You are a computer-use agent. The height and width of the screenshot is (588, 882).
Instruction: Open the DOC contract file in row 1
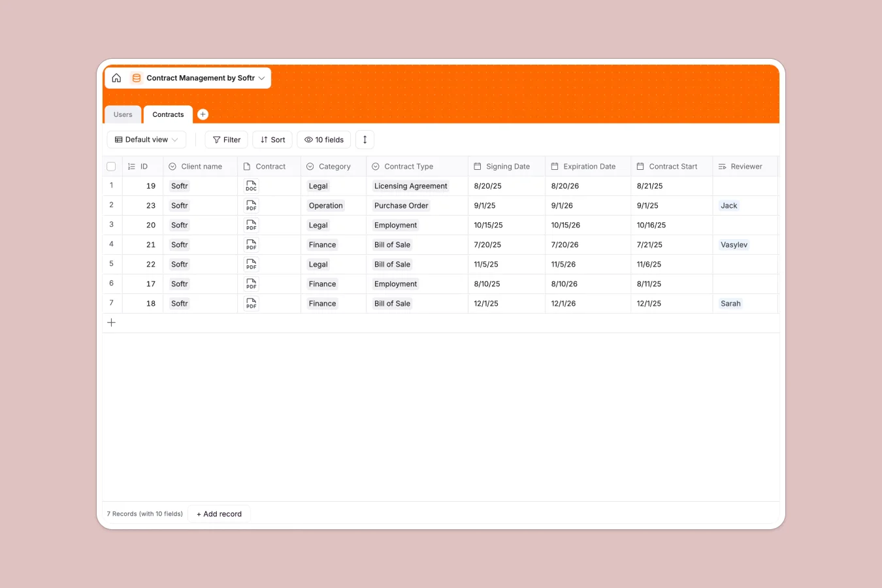pyautogui.click(x=251, y=186)
